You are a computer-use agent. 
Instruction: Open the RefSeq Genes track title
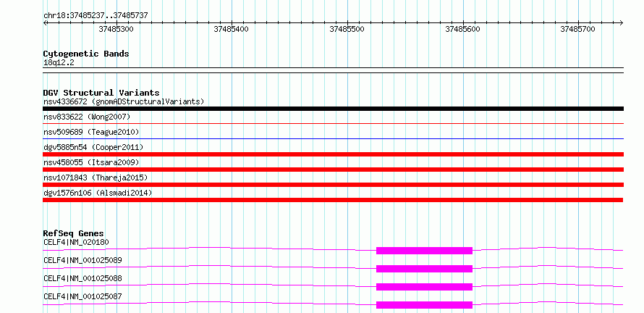[74, 233]
